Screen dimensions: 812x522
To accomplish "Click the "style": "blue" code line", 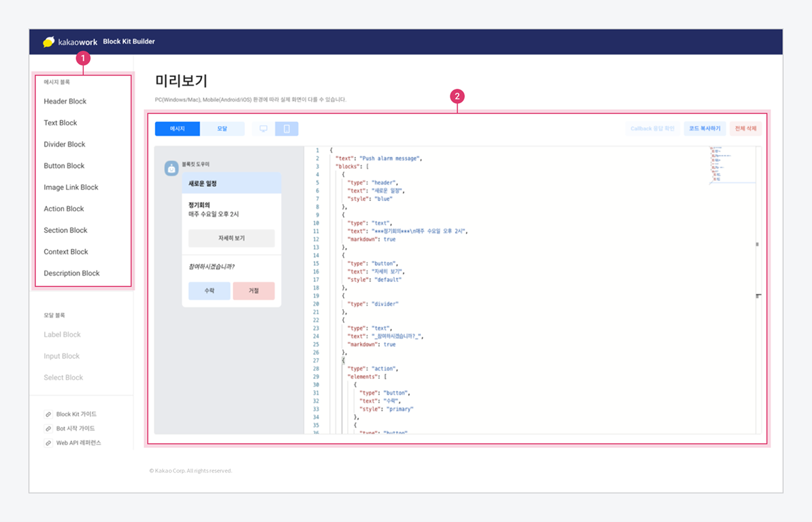I will coord(370,199).
